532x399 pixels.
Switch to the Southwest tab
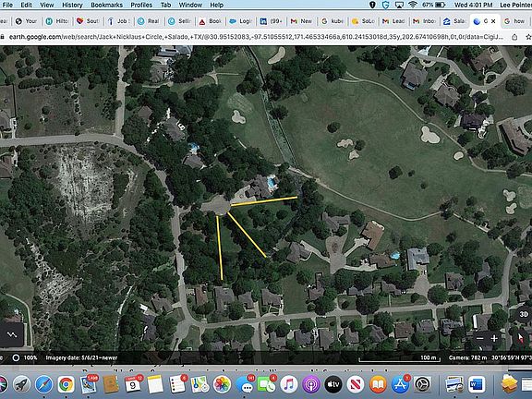click(88, 21)
